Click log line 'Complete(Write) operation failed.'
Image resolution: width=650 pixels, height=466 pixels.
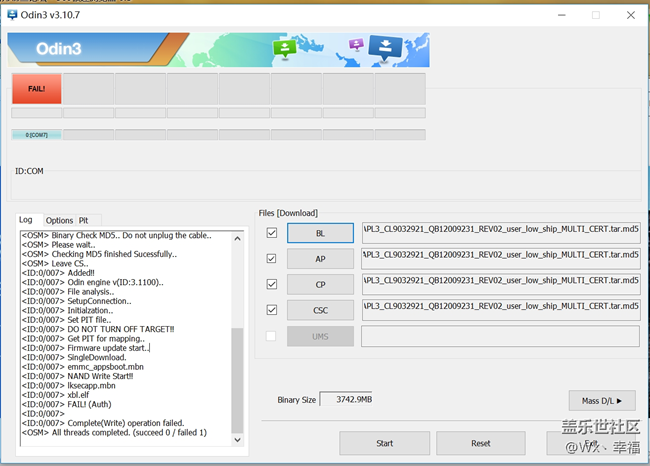[126, 423]
